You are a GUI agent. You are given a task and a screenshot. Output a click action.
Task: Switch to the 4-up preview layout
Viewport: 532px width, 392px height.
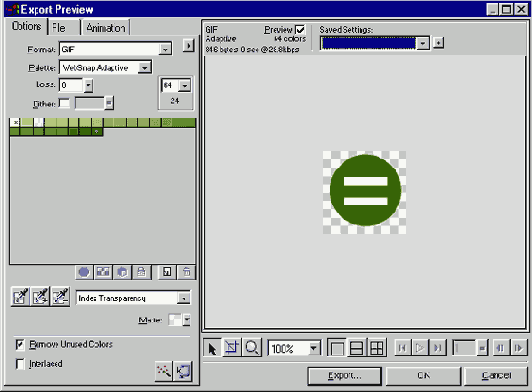pyautogui.click(x=377, y=348)
